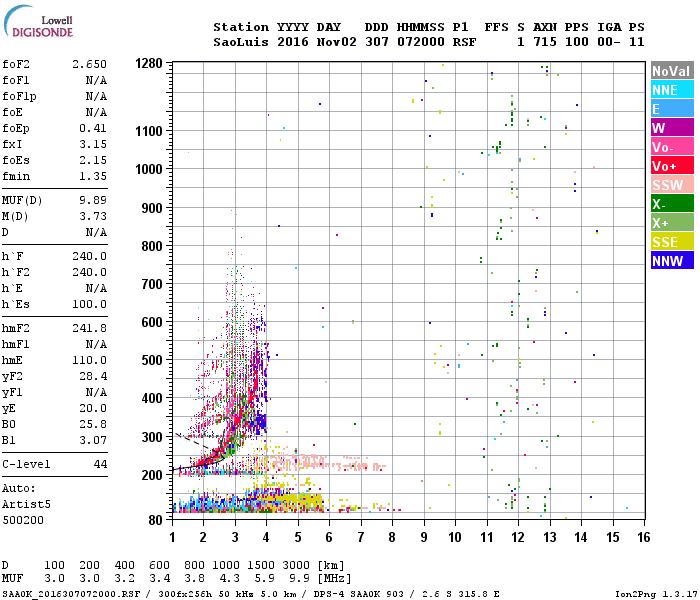Click the 300 km height axis label
The width and height of the screenshot is (700, 600).
152,437
